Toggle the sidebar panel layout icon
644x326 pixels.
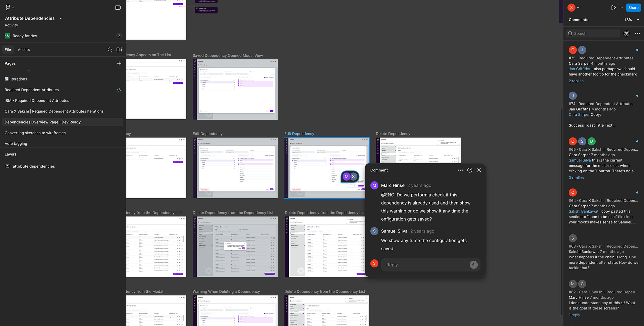[x=118, y=7]
